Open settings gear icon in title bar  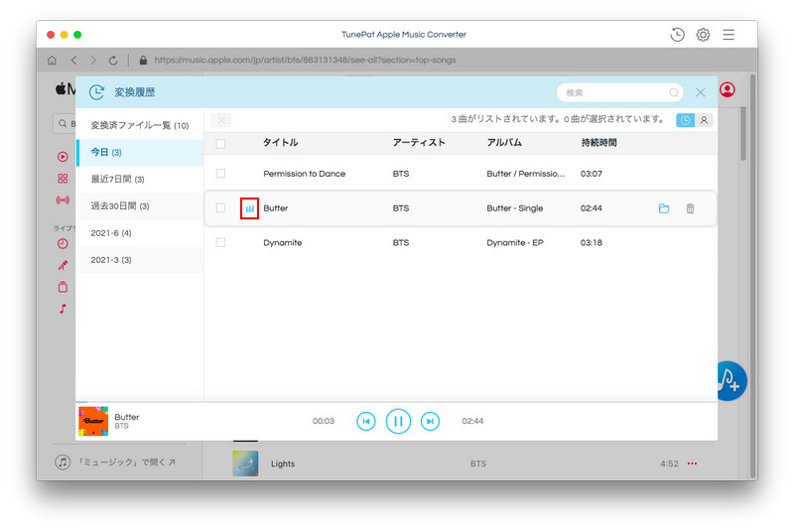[703, 35]
